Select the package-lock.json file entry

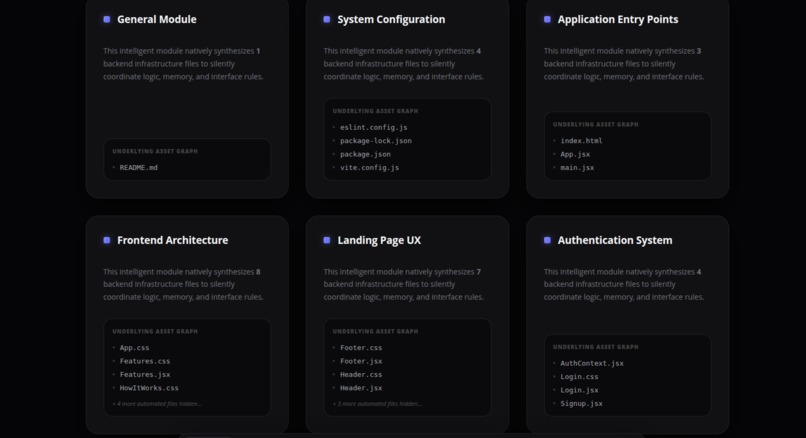click(x=376, y=141)
